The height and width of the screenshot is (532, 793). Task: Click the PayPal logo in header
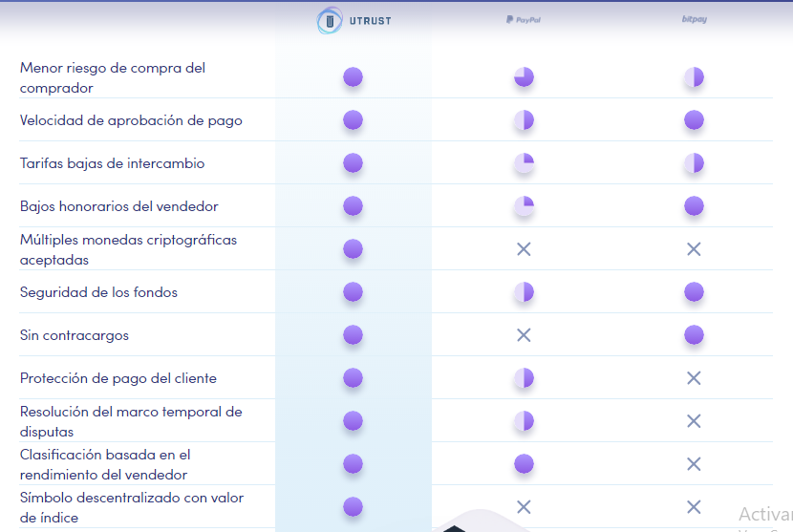tap(524, 20)
